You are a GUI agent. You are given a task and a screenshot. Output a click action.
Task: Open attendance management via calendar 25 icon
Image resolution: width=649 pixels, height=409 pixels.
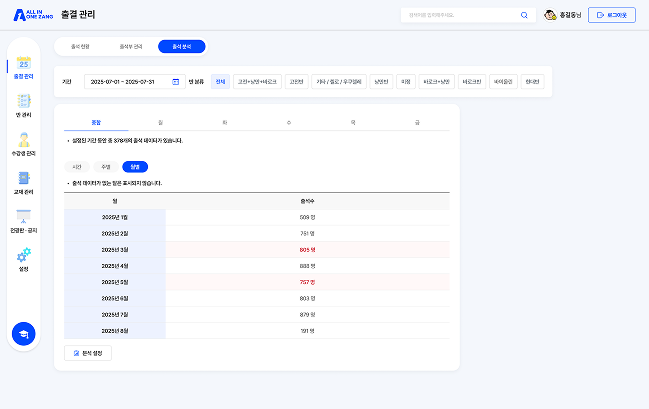(24, 63)
